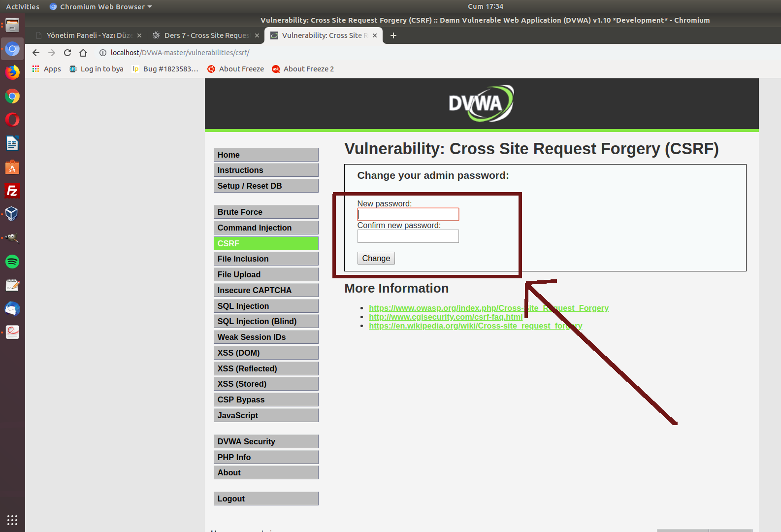View site information for localhost
Screen dimensions: 781x532
pyautogui.click(x=102, y=53)
